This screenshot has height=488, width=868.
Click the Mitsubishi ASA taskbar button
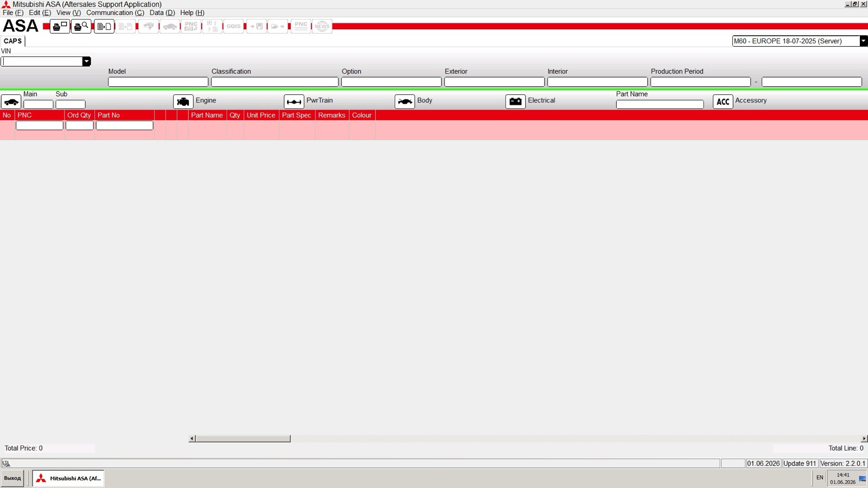click(x=68, y=478)
